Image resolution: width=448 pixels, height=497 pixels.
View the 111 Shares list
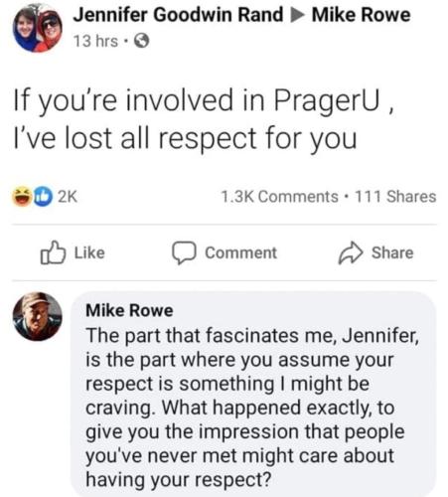(x=395, y=197)
